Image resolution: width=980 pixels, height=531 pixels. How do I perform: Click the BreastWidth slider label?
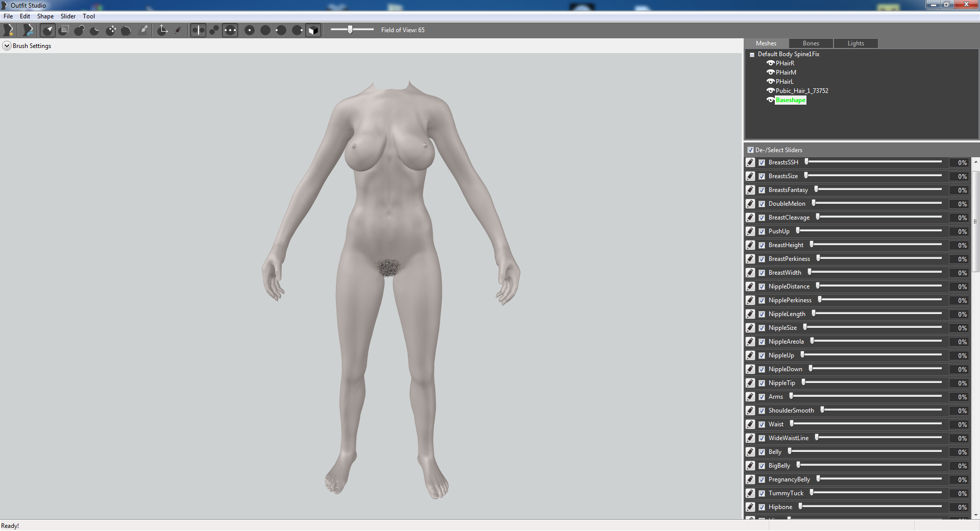785,273
